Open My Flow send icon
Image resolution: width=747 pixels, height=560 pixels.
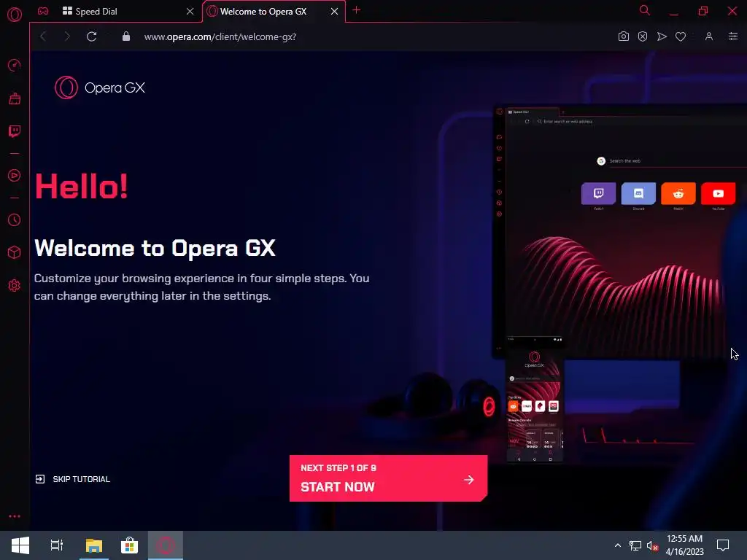662,36
